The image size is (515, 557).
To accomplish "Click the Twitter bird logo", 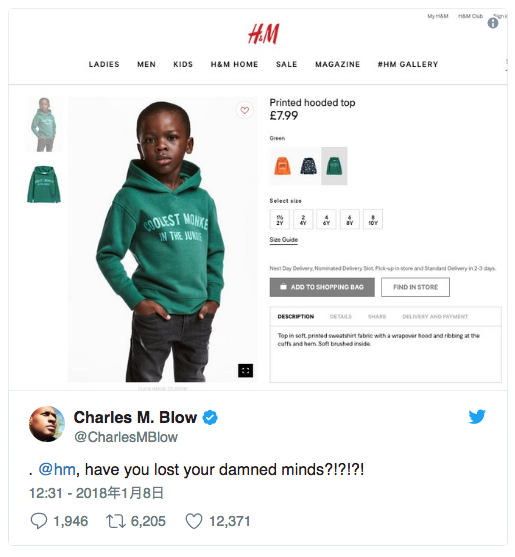I will [x=477, y=416].
